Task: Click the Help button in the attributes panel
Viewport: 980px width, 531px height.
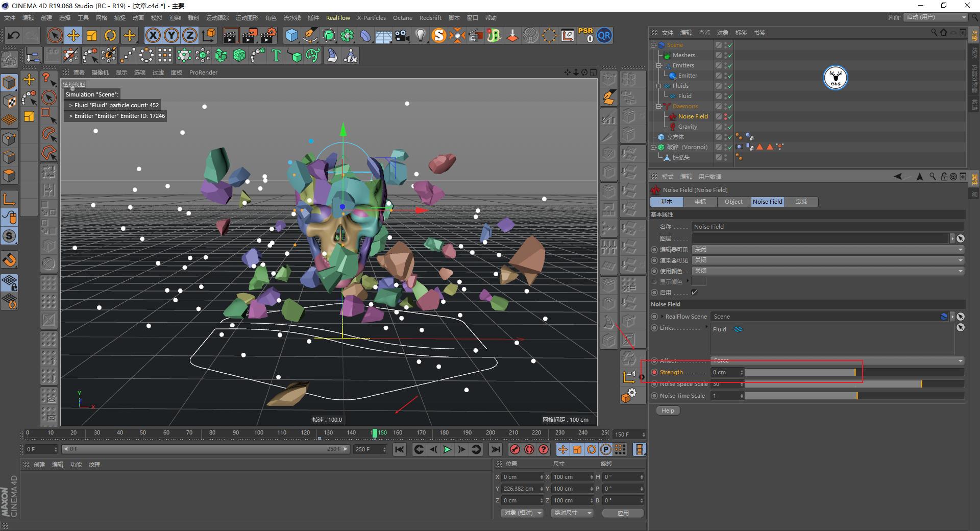Action: click(668, 410)
